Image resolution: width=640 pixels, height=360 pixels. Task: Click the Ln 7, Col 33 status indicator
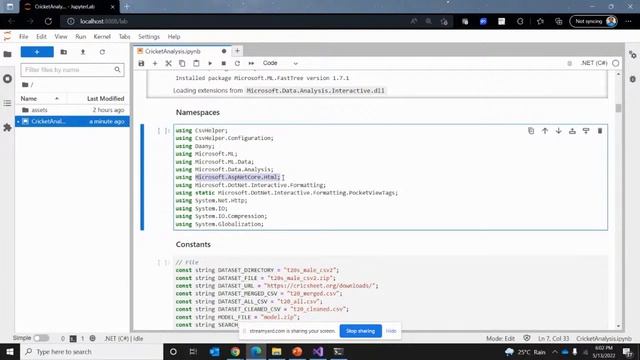(553, 338)
